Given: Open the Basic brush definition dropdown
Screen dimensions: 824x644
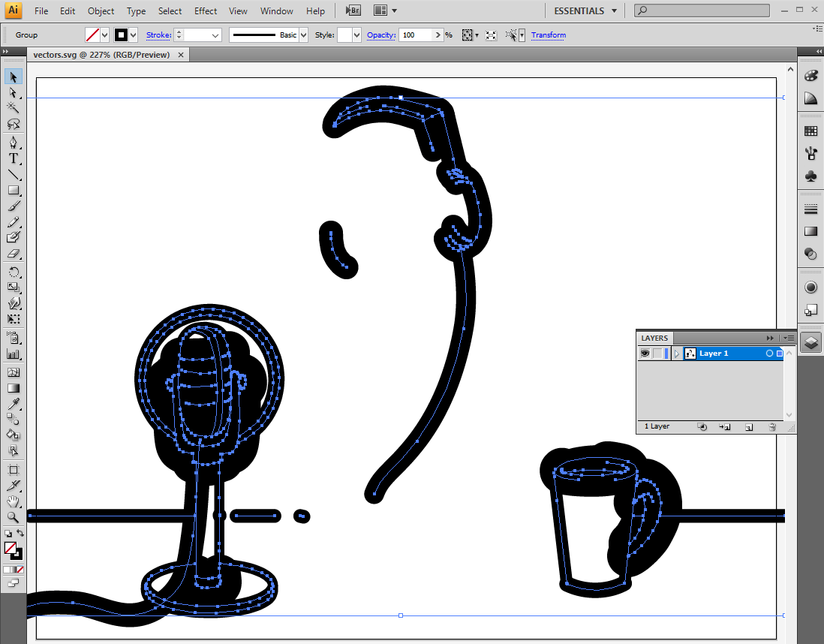Looking at the screenshot, I should [303, 35].
